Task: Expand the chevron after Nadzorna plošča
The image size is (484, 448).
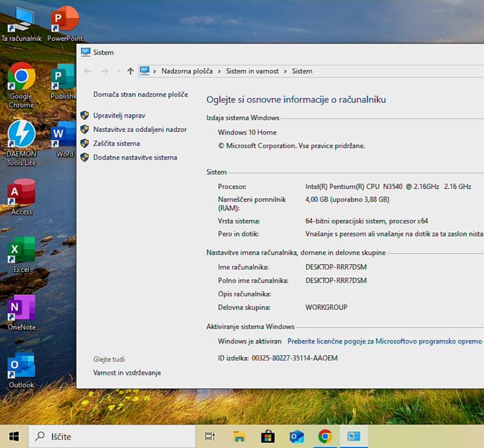Action: (x=219, y=71)
